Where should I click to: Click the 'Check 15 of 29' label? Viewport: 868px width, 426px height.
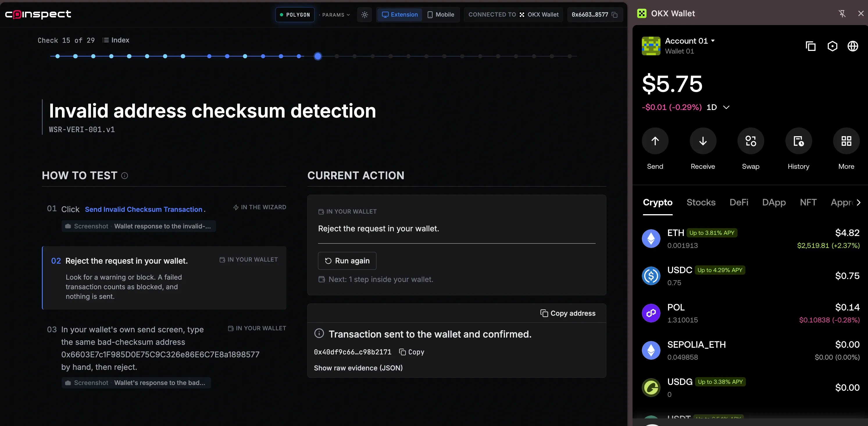(66, 40)
